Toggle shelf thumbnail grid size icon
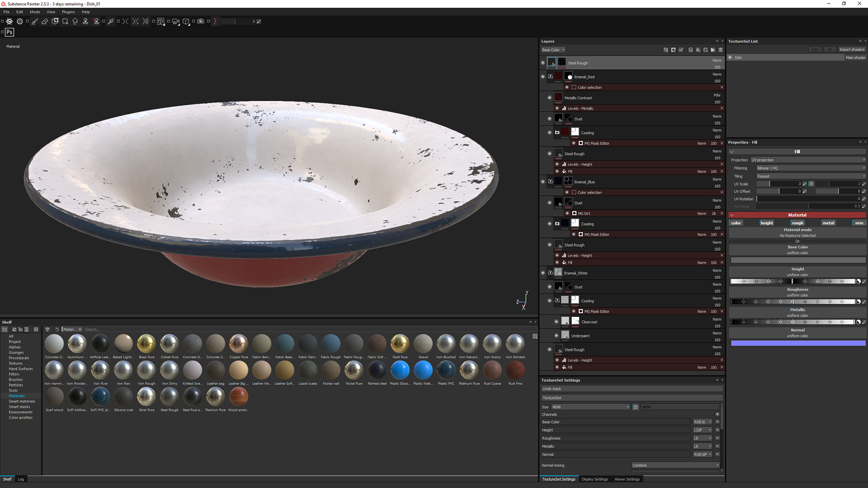Viewport: 868px width, 488px height. click(x=535, y=336)
